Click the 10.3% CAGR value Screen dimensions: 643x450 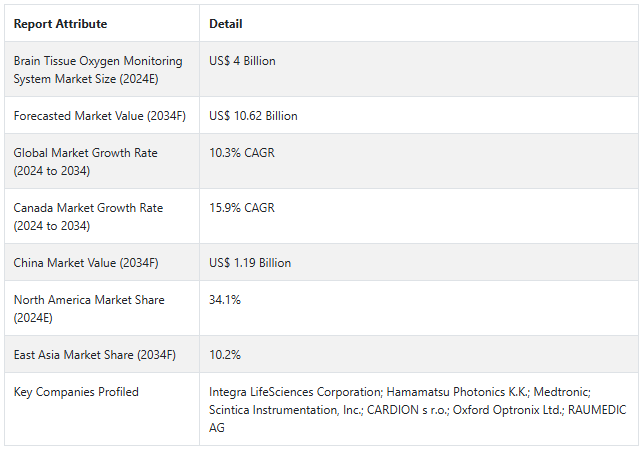point(242,153)
